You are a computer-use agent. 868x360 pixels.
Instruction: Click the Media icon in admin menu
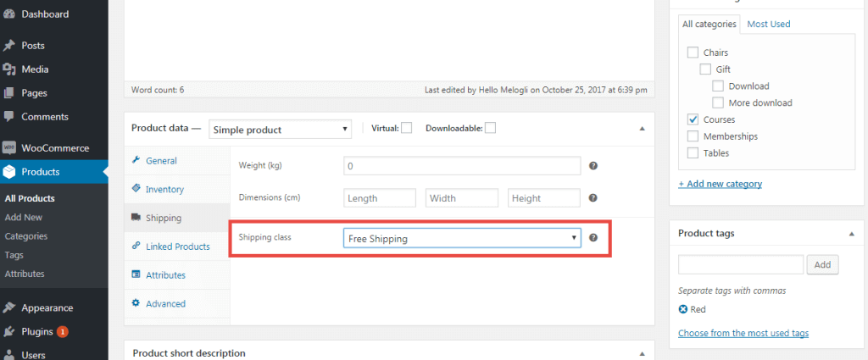(8, 69)
